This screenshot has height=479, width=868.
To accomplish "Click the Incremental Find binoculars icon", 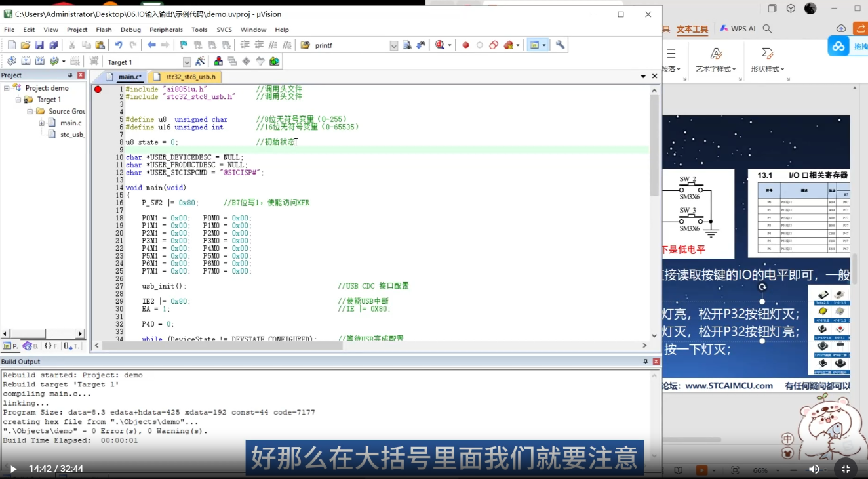I will 421,45.
